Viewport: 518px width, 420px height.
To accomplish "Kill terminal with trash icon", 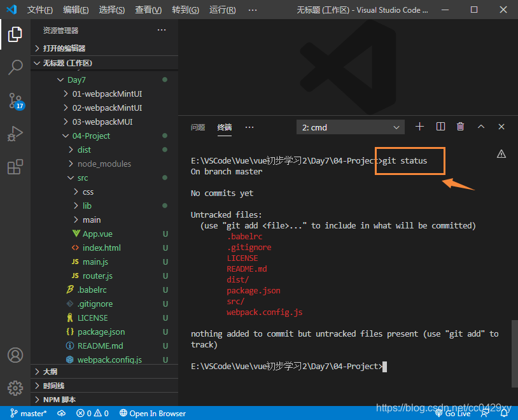I will pos(460,127).
